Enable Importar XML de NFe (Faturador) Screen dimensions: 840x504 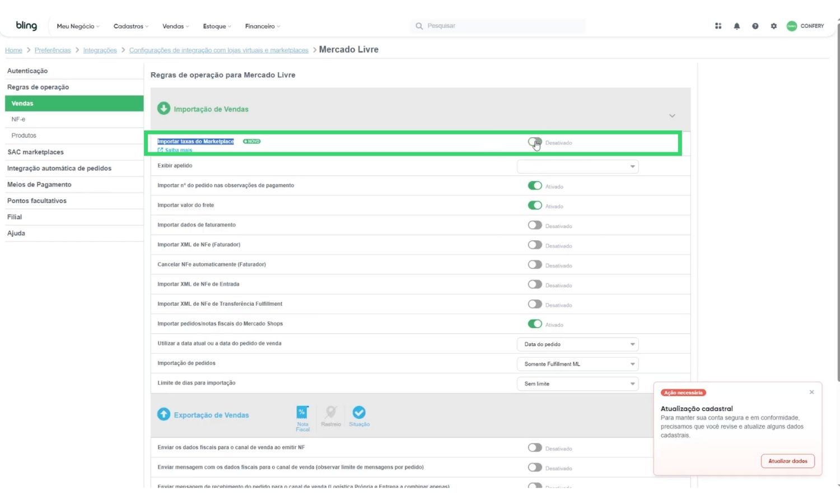coord(535,245)
